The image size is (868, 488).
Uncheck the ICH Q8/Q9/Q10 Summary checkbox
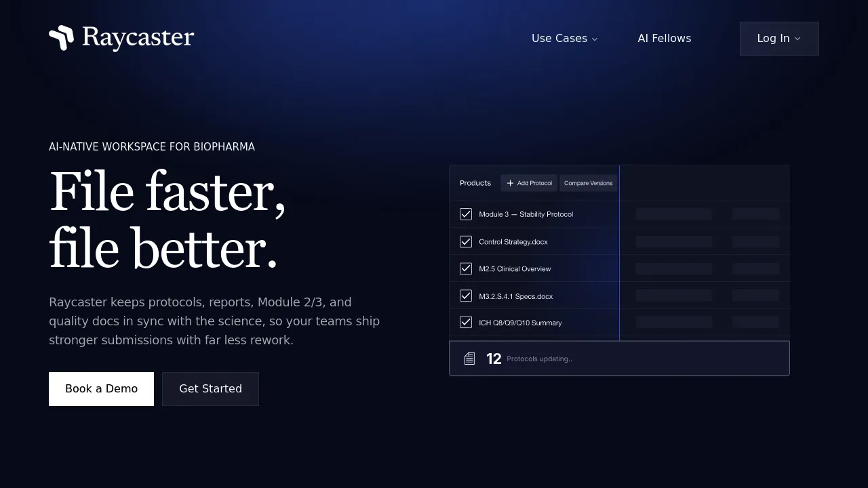click(466, 323)
